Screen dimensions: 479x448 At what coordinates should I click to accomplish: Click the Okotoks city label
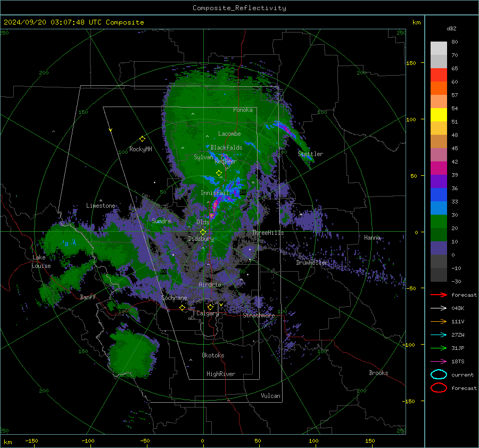(213, 355)
